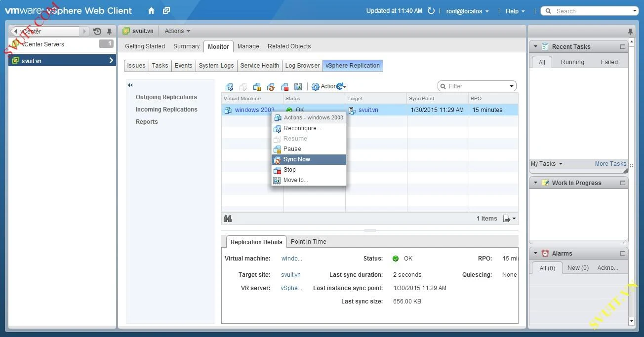Minimize the Recent Tasks panel

(623, 47)
